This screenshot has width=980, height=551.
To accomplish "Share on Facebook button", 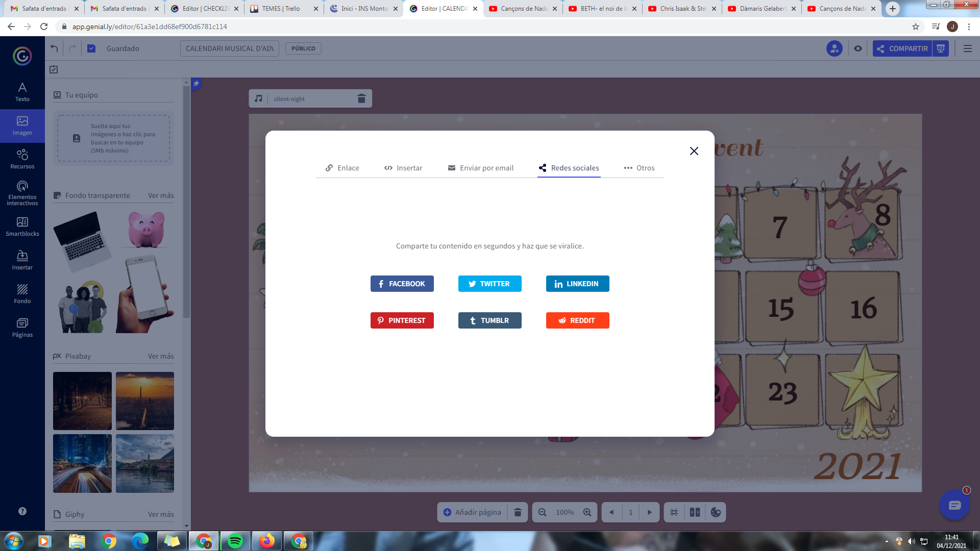I will tap(402, 284).
